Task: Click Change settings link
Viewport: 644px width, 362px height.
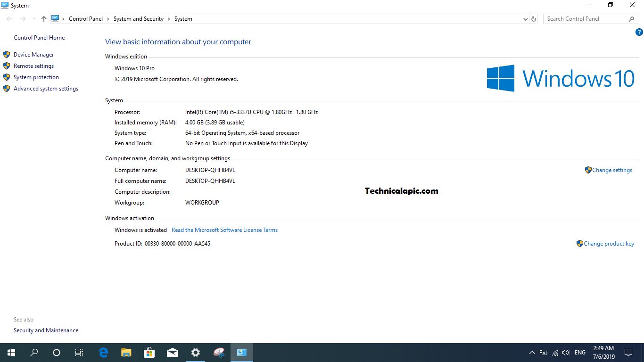Action: click(x=612, y=170)
